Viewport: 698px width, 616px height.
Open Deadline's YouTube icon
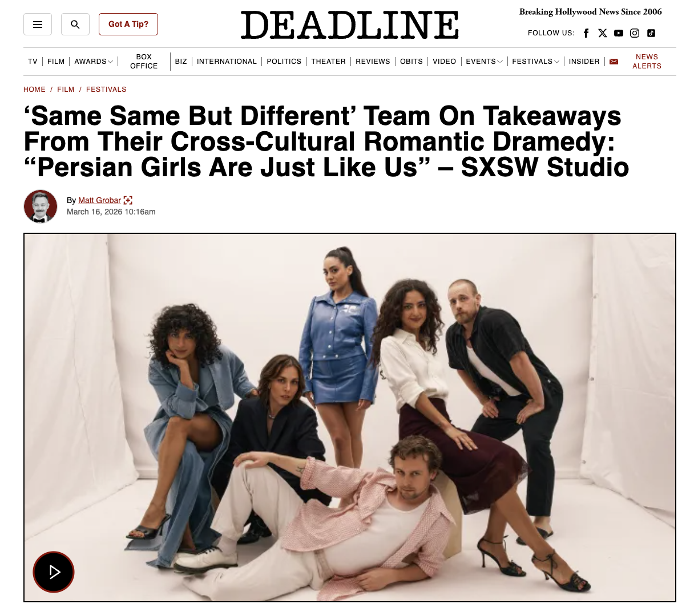click(x=619, y=33)
